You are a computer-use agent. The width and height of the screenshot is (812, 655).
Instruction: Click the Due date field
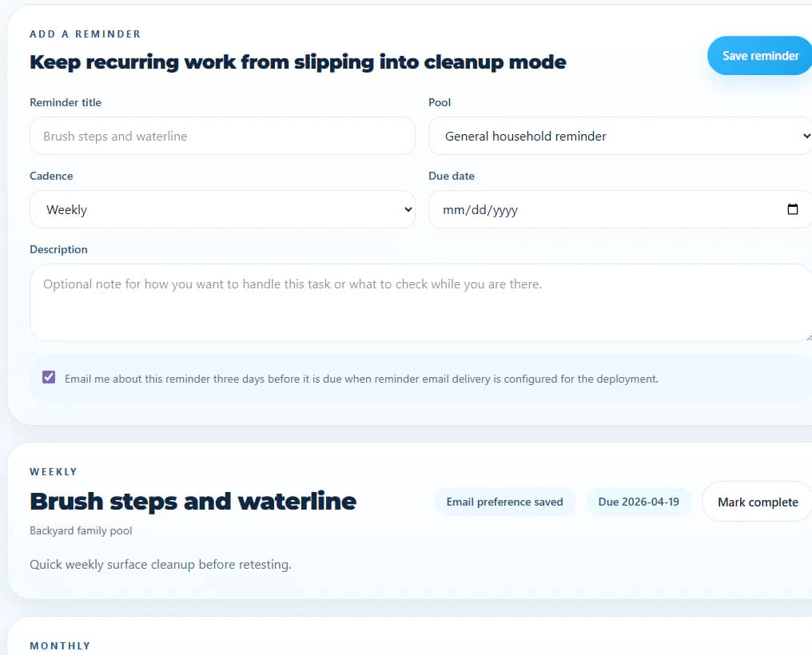click(x=620, y=209)
